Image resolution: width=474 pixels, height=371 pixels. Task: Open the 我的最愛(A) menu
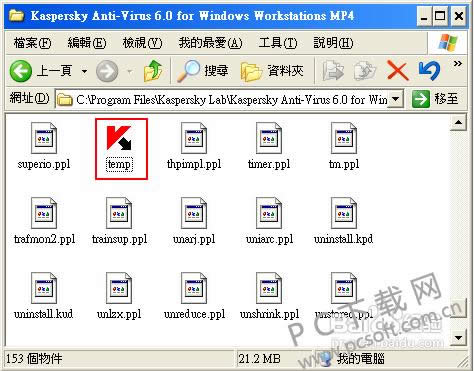[x=210, y=43]
